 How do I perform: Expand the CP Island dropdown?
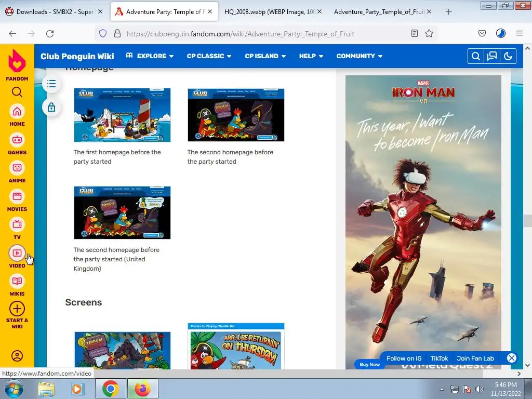point(265,56)
